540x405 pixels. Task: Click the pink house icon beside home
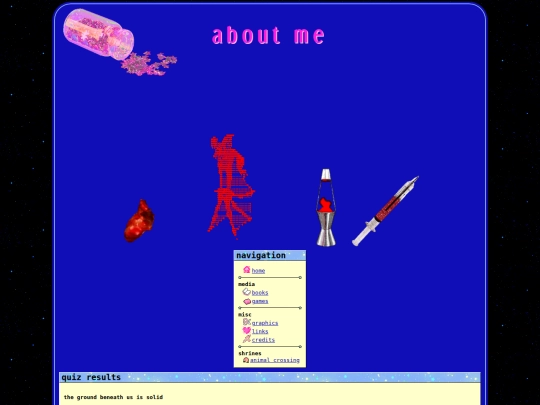pos(247,270)
